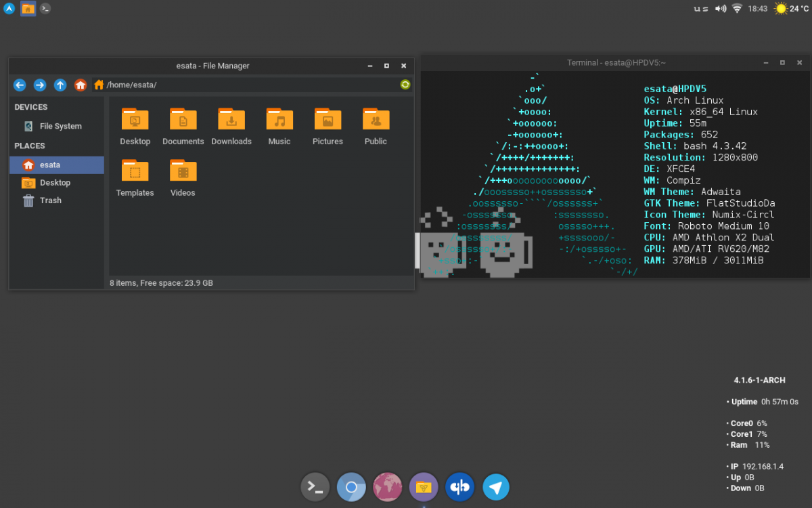Open the Arch applications menu in top panel
Image resolution: width=812 pixels, height=508 pixels.
click(9, 9)
